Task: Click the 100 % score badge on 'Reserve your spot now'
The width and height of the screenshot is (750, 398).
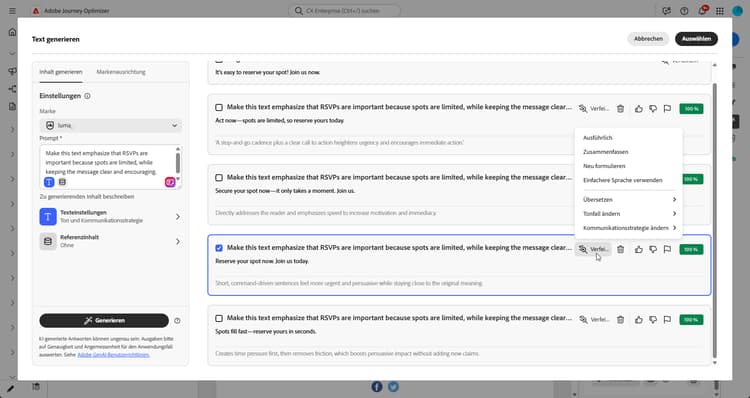Action: pos(691,249)
